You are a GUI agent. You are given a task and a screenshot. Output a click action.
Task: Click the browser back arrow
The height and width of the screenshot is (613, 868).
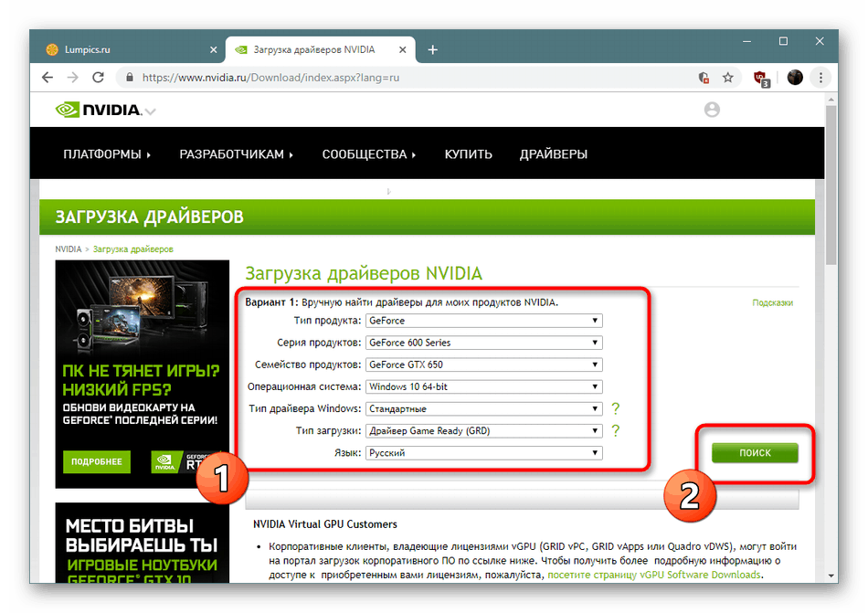click(x=48, y=78)
